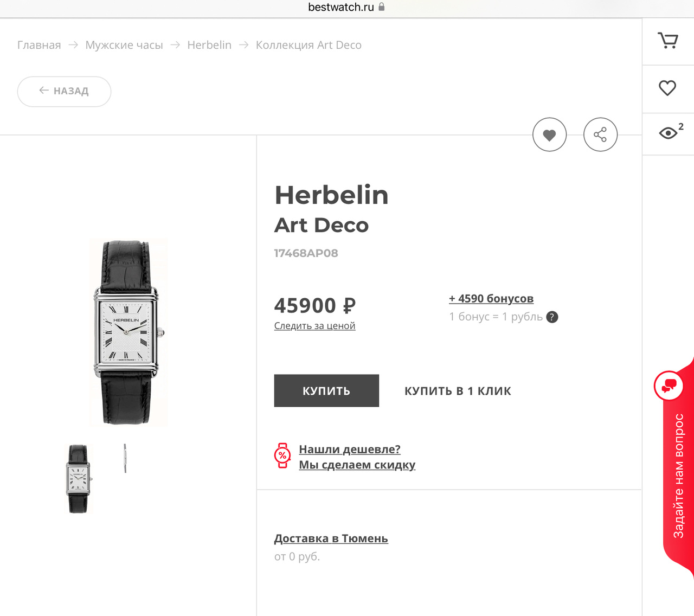The width and height of the screenshot is (694, 616).
Task: Click the share icon button
Action: (x=600, y=134)
